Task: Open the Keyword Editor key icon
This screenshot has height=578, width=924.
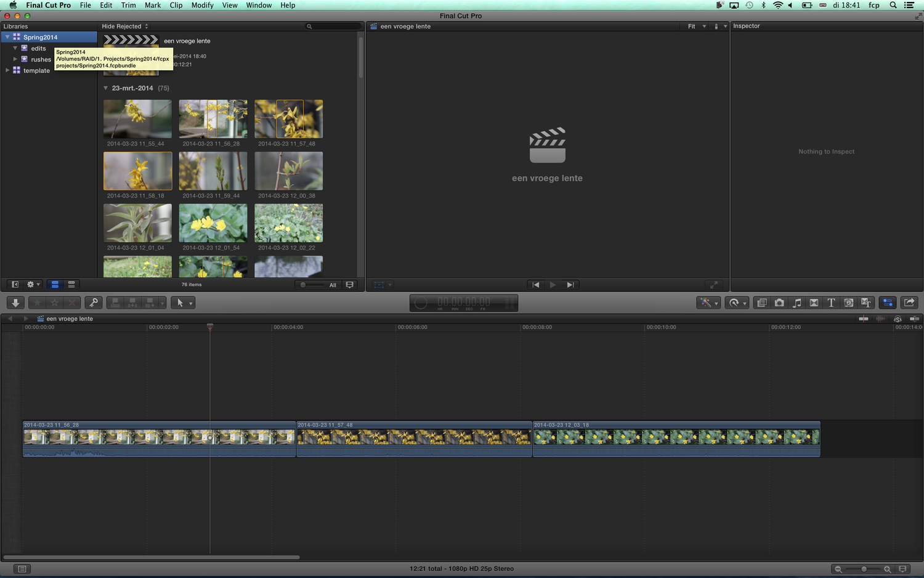Action: point(94,303)
